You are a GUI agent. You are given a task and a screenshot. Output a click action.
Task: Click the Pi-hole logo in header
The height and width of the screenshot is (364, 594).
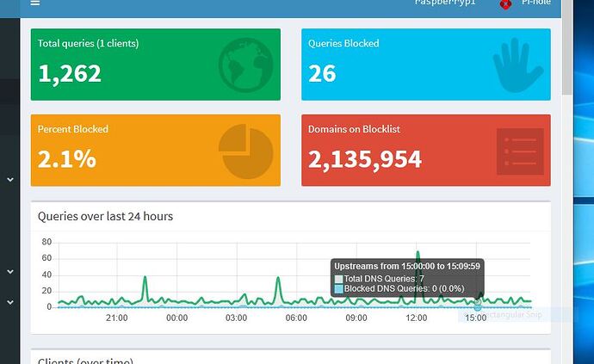(x=506, y=4)
